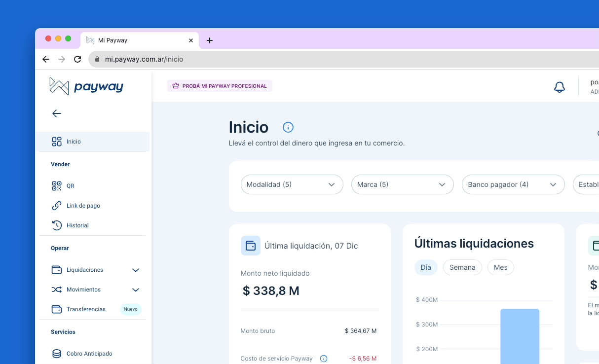The height and width of the screenshot is (364, 599).
Task: Select the Día chart tab
Action: click(x=426, y=267)
